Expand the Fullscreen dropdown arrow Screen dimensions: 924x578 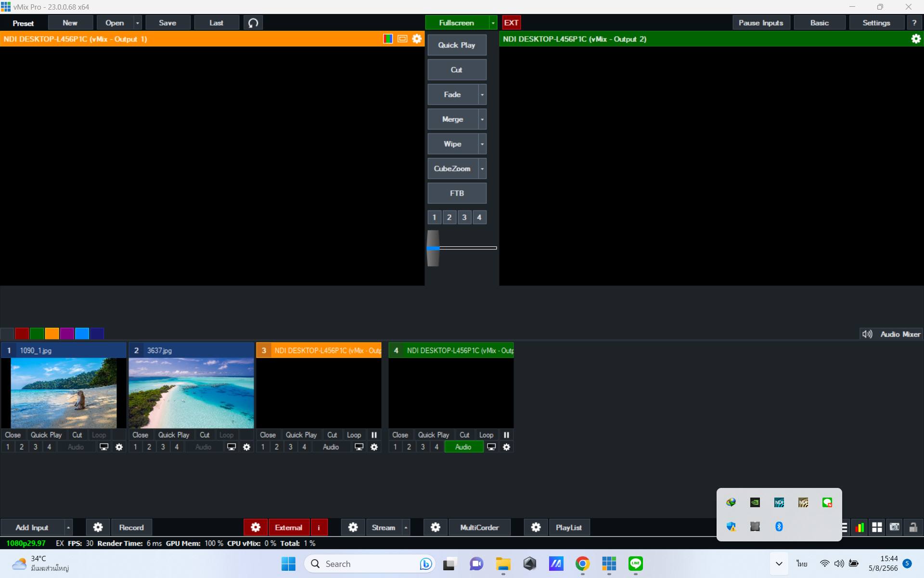(493, 23)
